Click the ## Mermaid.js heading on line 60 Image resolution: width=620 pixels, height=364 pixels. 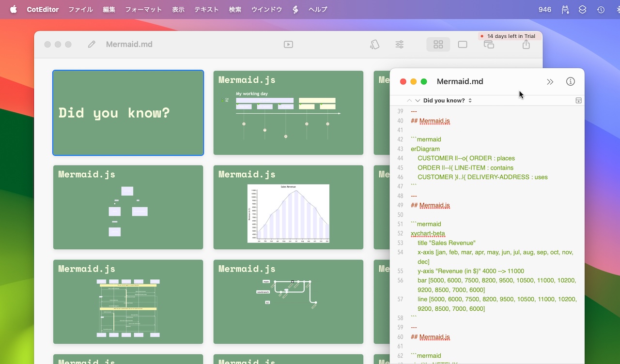(430, 337)
